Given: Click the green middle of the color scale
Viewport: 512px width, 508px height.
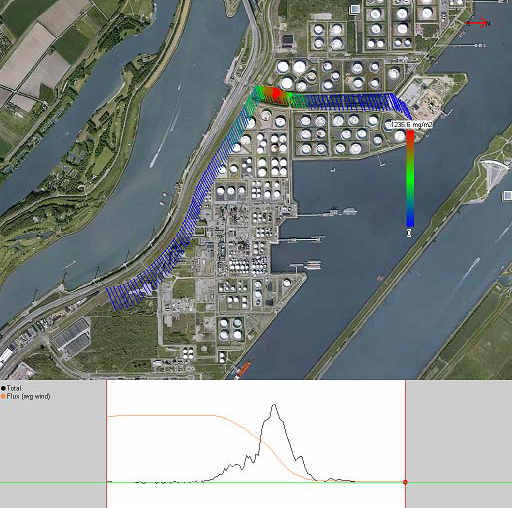Looking at the screenshot, I should pos(410,178).
